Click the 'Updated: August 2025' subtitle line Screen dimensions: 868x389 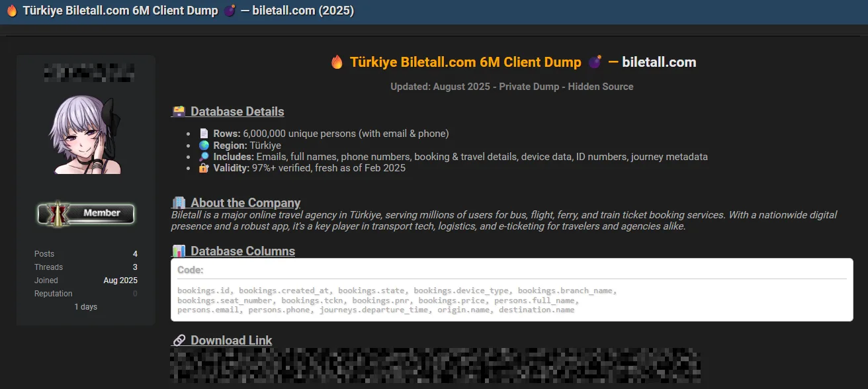(511, 87)
